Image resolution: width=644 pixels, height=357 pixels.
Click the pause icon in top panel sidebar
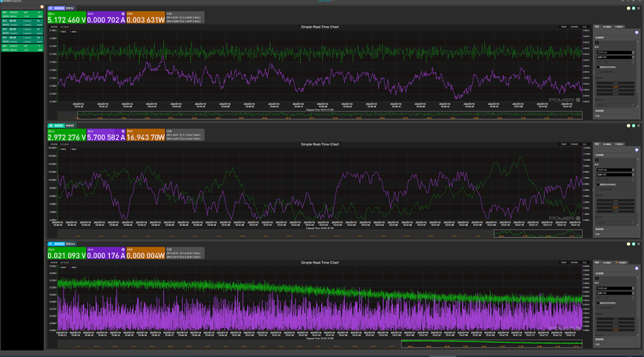coord(597,42)
